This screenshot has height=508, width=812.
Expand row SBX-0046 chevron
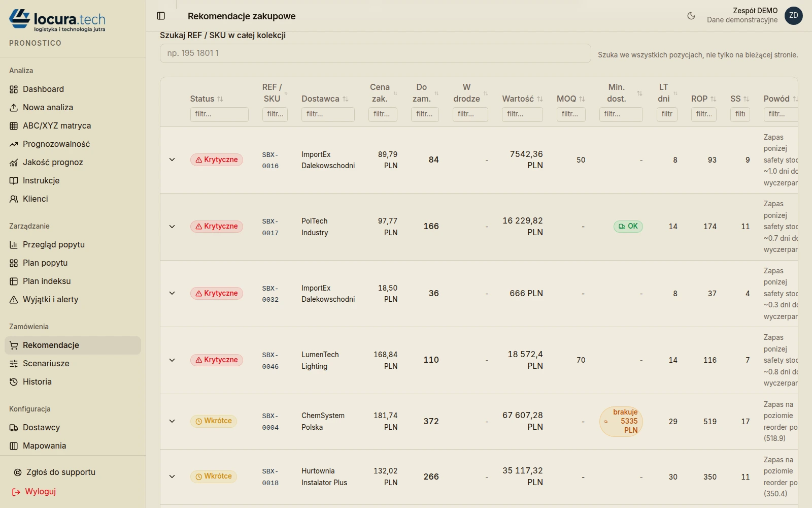172,360
